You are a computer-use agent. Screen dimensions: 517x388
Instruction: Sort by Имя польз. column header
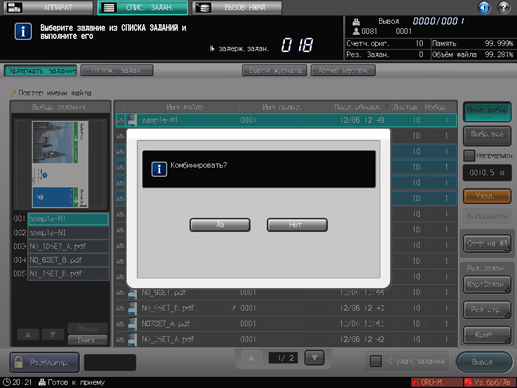(x=282, y=107)
